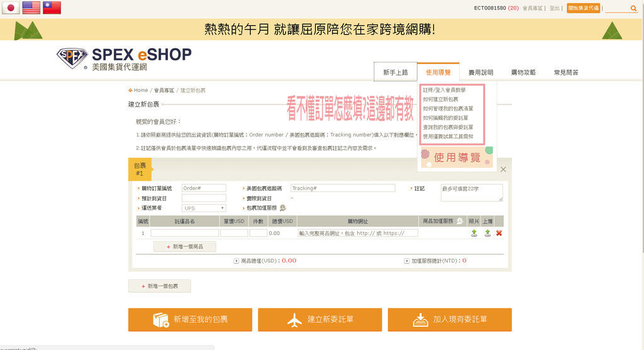Expand the 商品總值(USD) arrow toggle
644x350 pixels.
(236, 261)
